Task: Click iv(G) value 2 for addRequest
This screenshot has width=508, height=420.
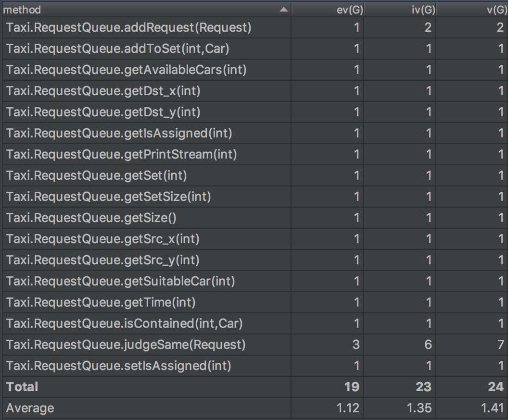Action: click(428, 27)
